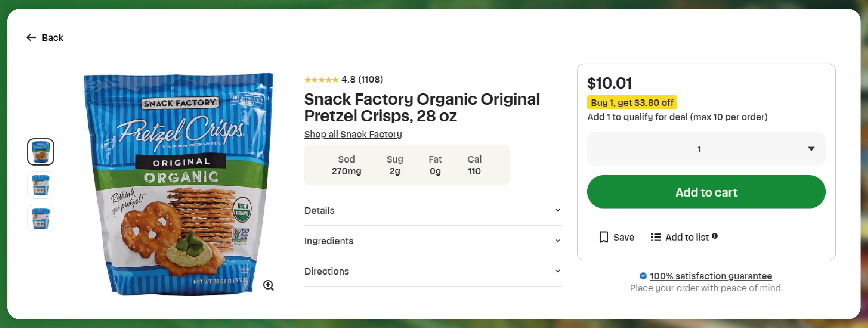Select the first product thumbnail
The width and height of the screenshot is (868, 328).
tap(41, 152)
